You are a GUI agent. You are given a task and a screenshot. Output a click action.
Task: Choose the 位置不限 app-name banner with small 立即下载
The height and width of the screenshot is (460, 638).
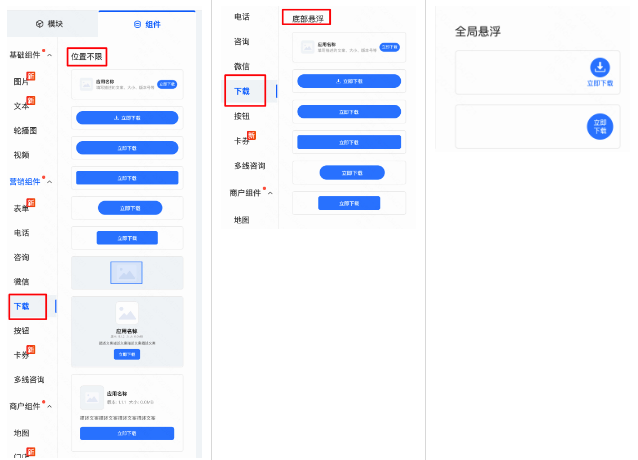(x=127, y=85)
